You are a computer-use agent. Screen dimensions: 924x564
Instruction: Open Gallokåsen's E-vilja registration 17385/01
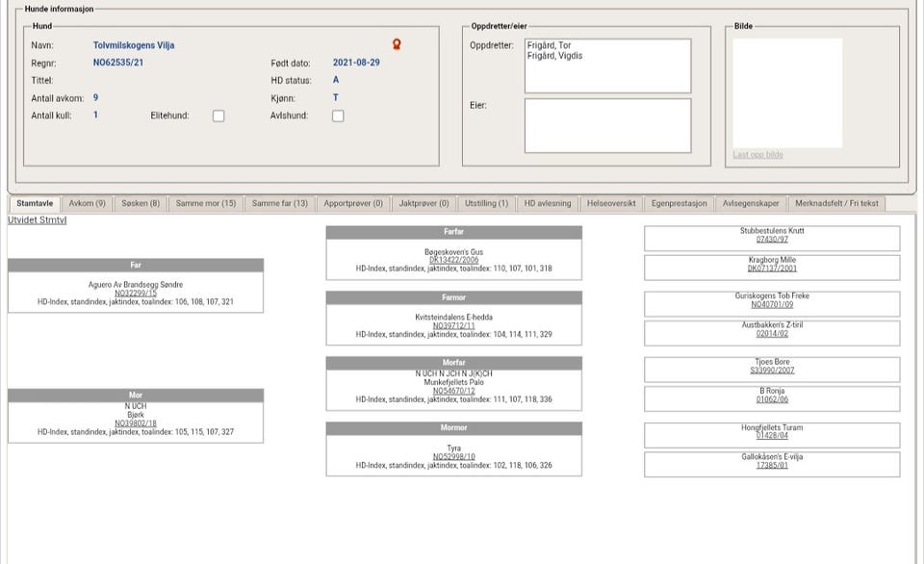[772, 465]
